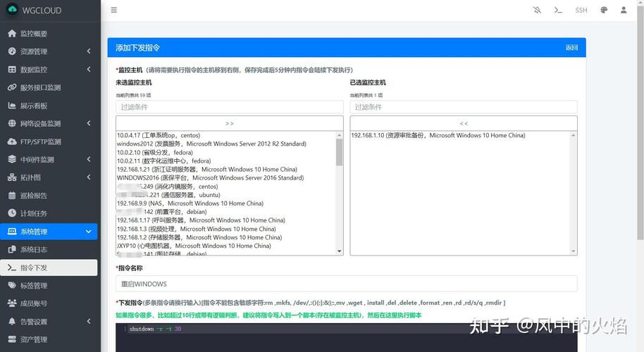Click the prompt icon beside 指令下发
Image resolution: width=644 pixels, height=352 pixels.
[x=12, y=268]
